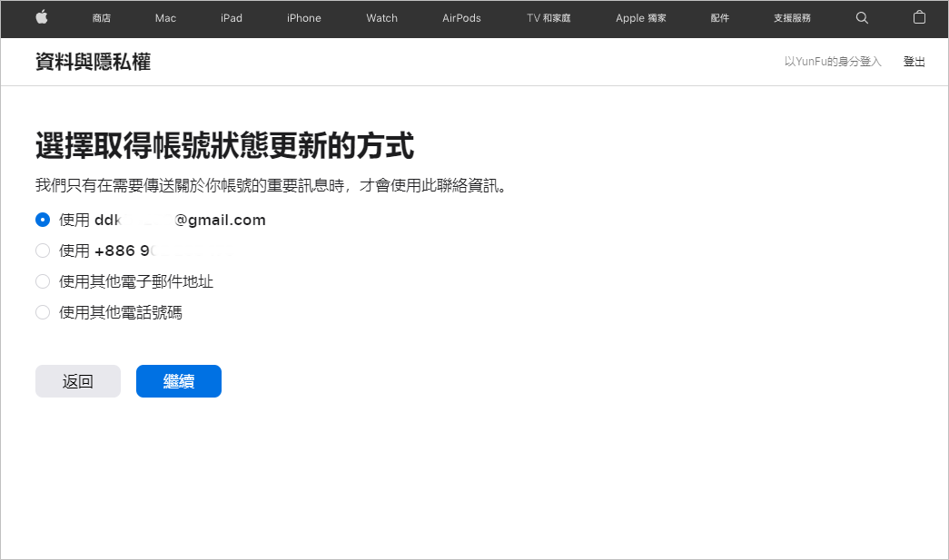Open 支援服務 menu item
The height and width of the screenshot is (560, 949).
tap(792, 18)
